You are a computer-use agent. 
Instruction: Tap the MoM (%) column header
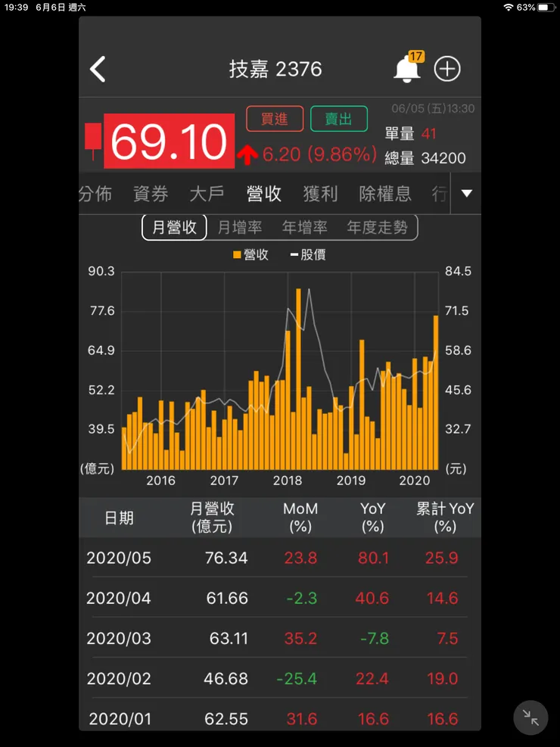[x=300, y=518]
